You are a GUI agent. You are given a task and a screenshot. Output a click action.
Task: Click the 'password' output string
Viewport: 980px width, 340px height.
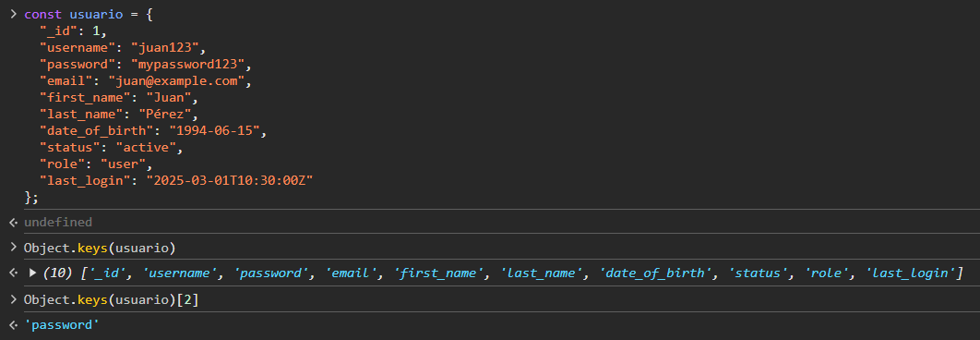(x=62, y=325)
